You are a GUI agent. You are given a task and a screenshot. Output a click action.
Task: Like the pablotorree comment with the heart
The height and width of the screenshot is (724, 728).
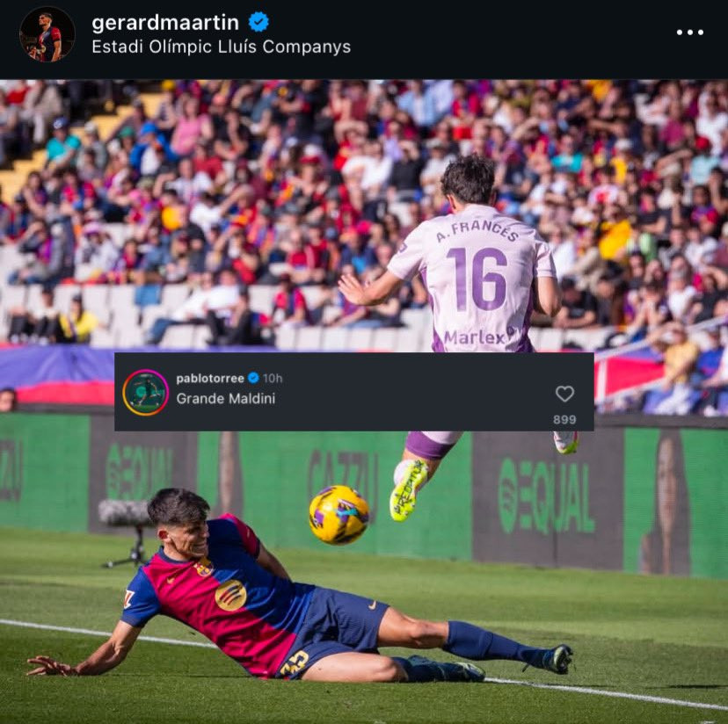[x=564, y=394]
